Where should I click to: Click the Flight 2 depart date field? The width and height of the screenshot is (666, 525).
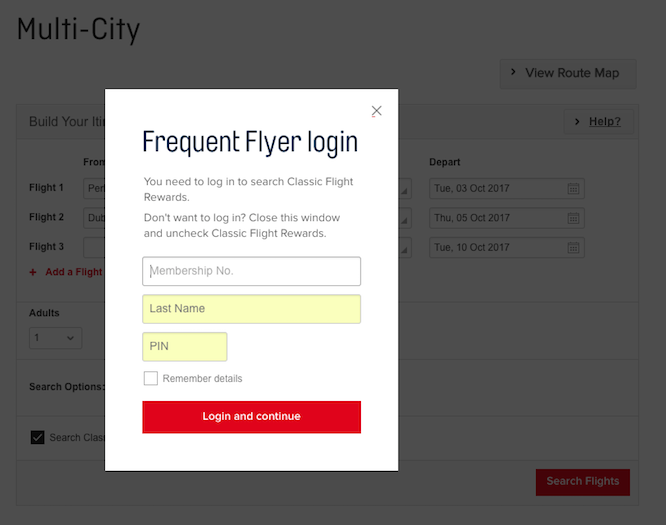(507, 218)
